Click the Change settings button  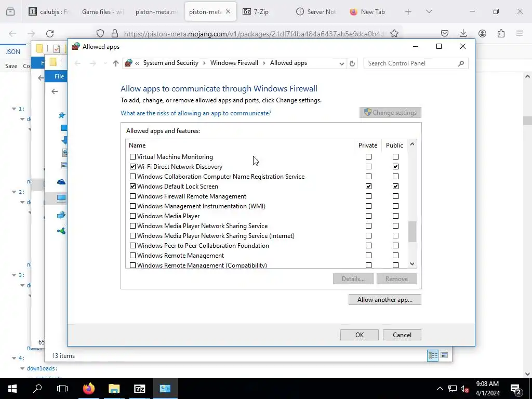(390, 113)
